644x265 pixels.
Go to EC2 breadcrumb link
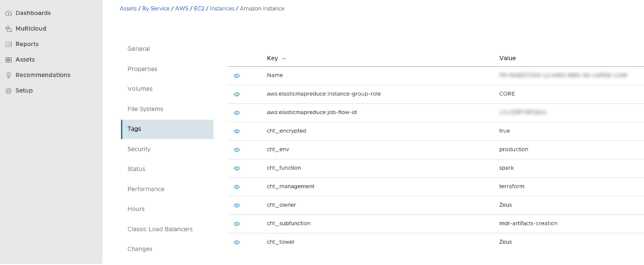(x=198, y=9)
